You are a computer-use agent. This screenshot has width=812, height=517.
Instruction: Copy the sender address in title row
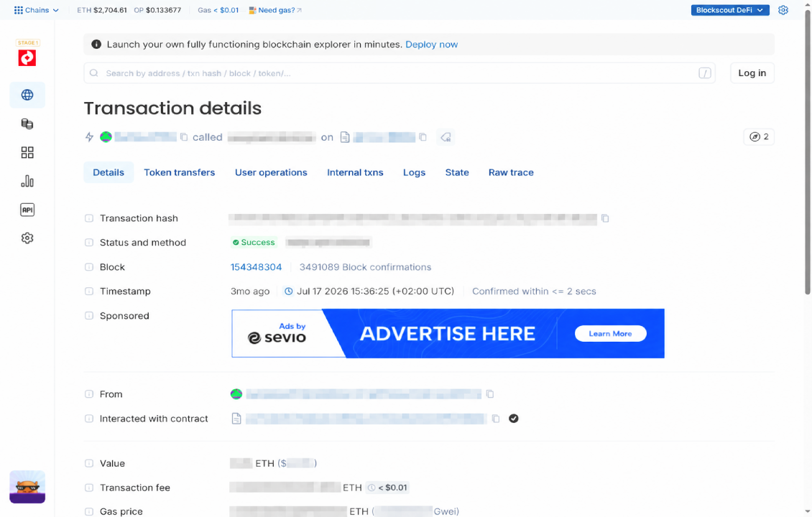pos(184,137)
